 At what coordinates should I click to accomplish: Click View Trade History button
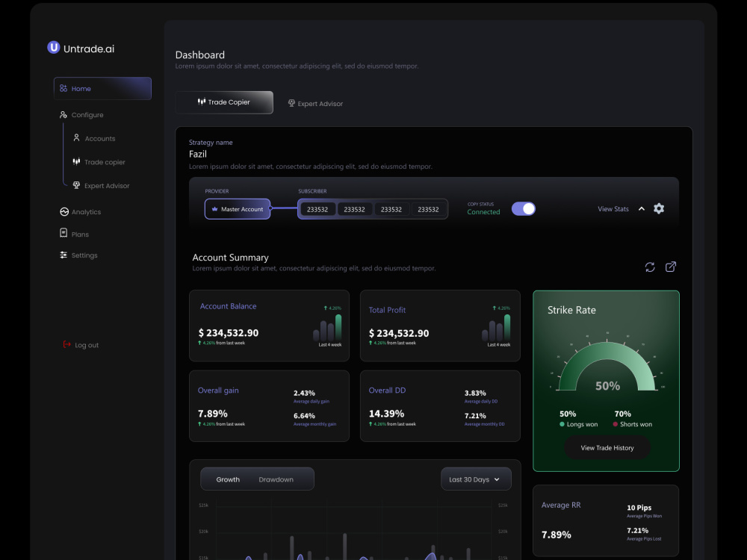(x=607, y=447)
